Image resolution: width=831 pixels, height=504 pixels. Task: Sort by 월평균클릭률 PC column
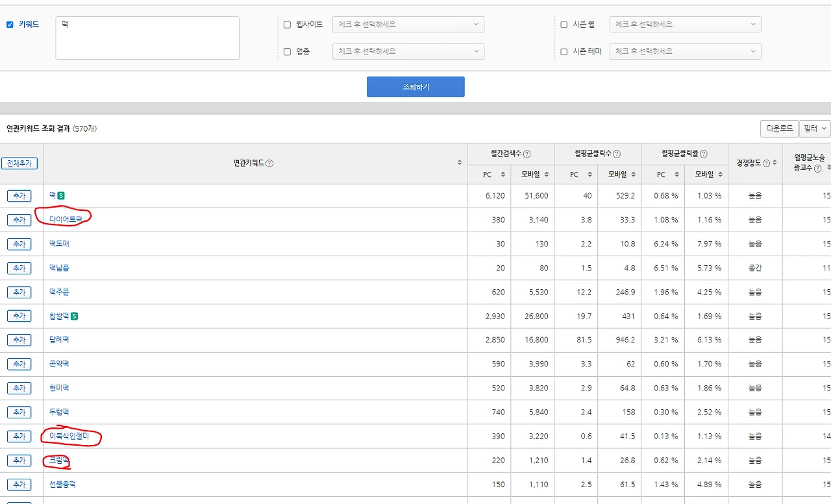point(676,174)
